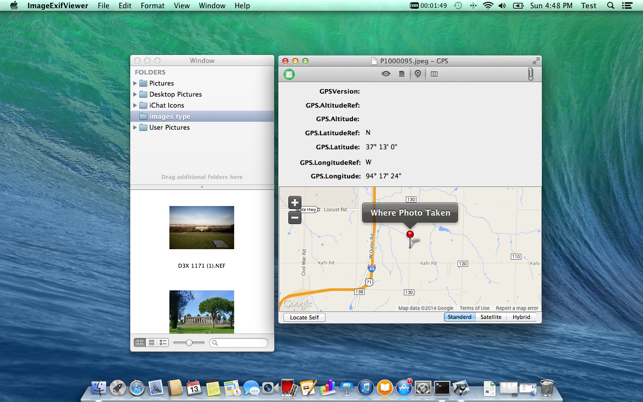This screenshot has height=402, width=643.
Task: Zoom in on the map with plus button
Action: pyautogui.click(x=294, y=203)
